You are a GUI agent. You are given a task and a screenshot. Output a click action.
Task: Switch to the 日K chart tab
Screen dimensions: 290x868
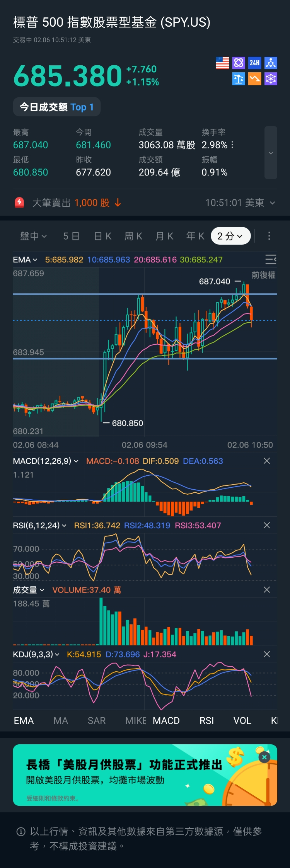pyautogui.click(x=103, y=236)
